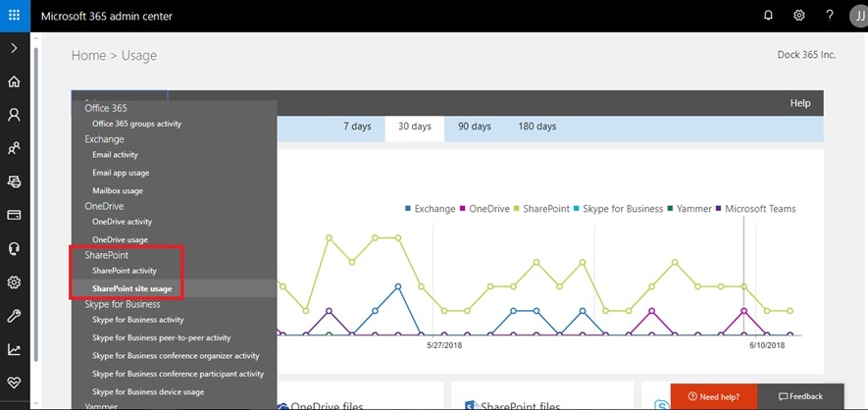This screenshot has width=868, height=410.
Task: Open the Feedback button
Action: 800,396
